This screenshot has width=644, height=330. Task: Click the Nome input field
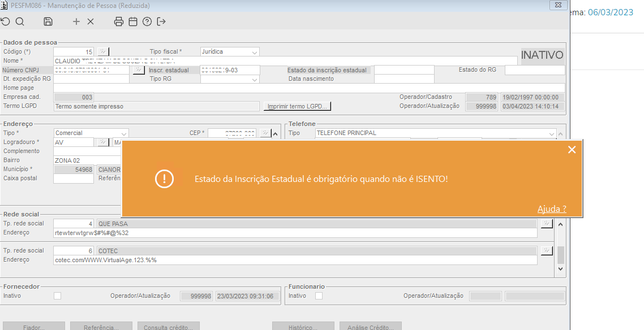pos(285,60)
